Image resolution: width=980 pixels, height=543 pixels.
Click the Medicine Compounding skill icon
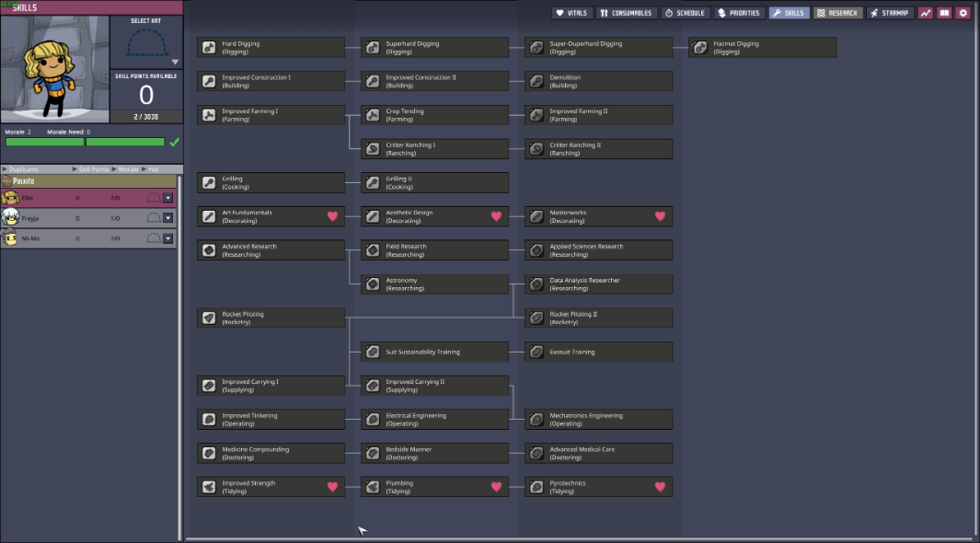pyautogui.click(x=209, y=453)
